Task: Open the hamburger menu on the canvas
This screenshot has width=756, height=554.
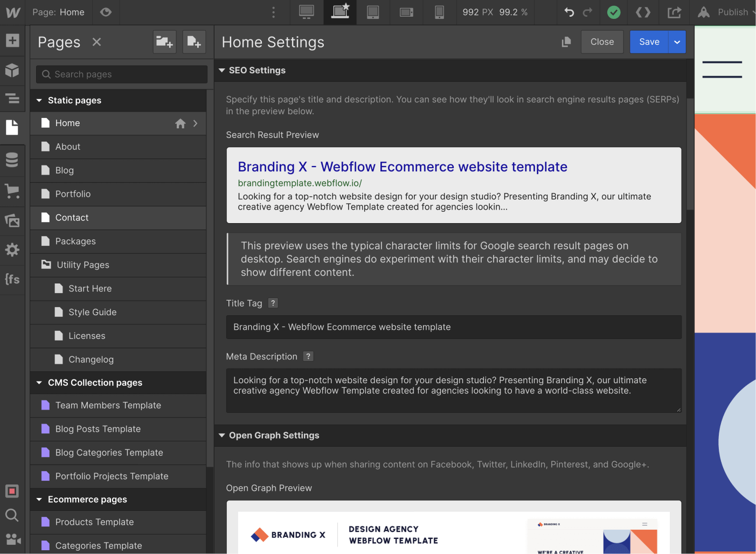Action: click(722, 70)
